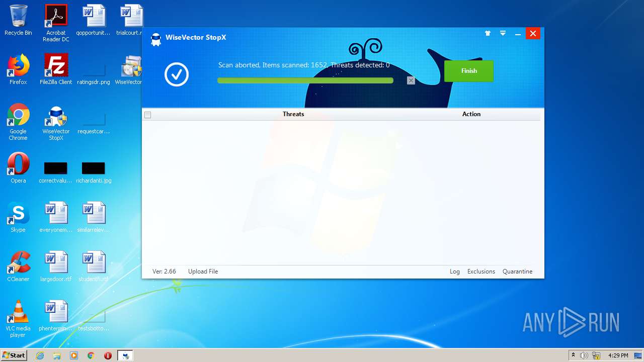This screenshot has width=644, height=362.
Task: Open the Windows Start menu
Action: (14, 355)
